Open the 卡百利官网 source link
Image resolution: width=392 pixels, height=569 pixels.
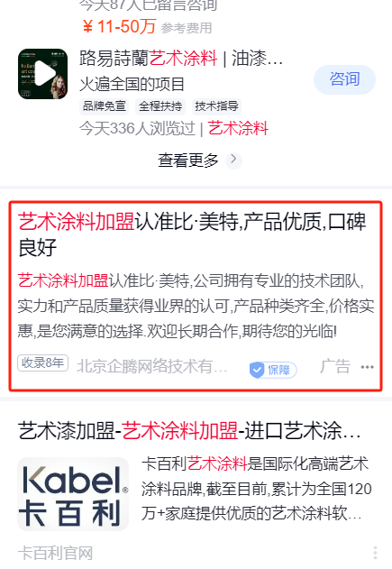pos(55,554)
